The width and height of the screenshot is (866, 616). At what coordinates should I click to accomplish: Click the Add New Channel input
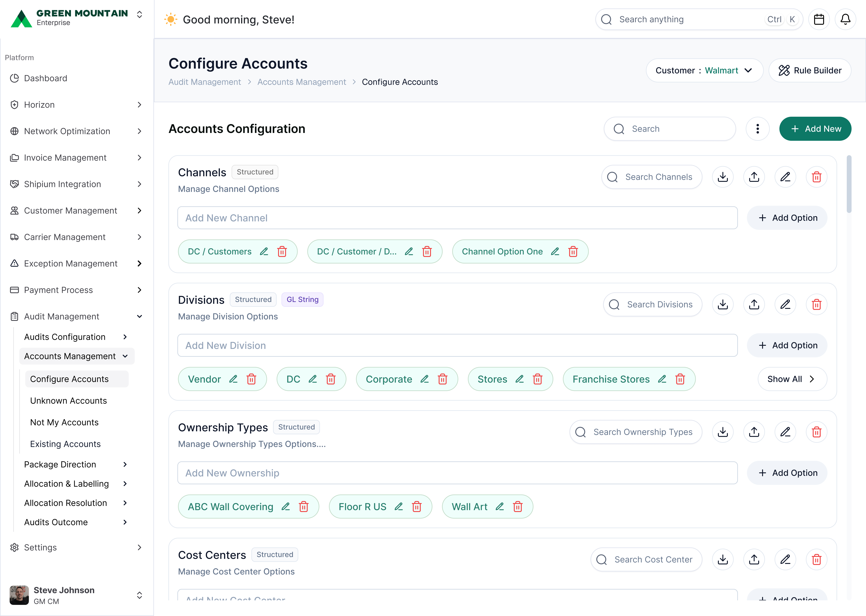pos(458,218)
